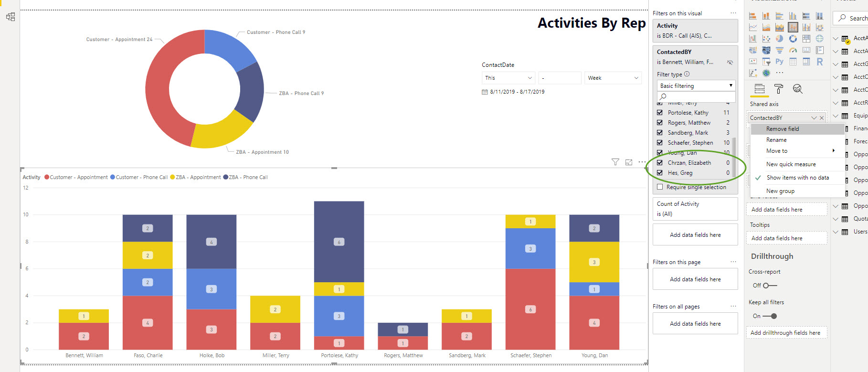868x372 pixels.
Task: Turn off the Keep all filters toggle
Action: coord(770,316)
